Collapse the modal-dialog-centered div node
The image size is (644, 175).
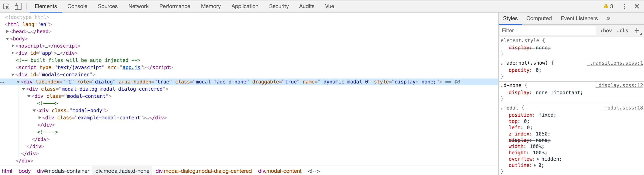coord(24,89)
